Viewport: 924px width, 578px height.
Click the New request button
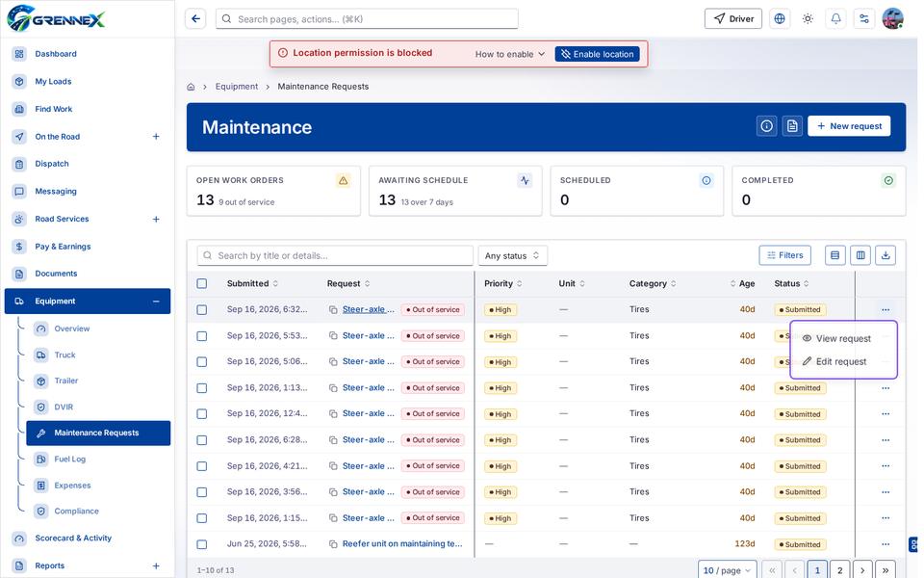tap(849, 126)
